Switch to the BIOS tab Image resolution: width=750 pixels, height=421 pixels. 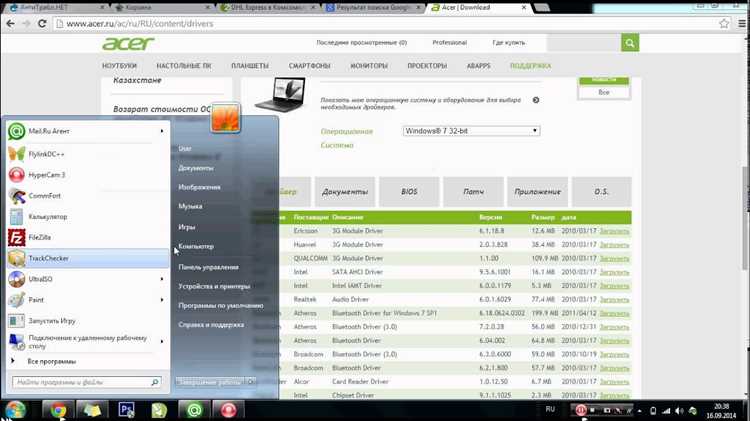tap(408, 191)
